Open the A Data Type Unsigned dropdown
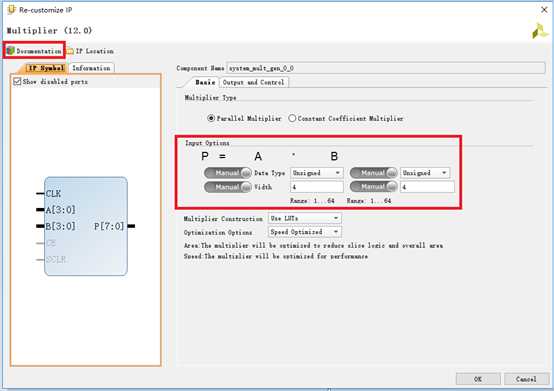The width and height of the screenshot is (554, 391). tap(317, 173)
